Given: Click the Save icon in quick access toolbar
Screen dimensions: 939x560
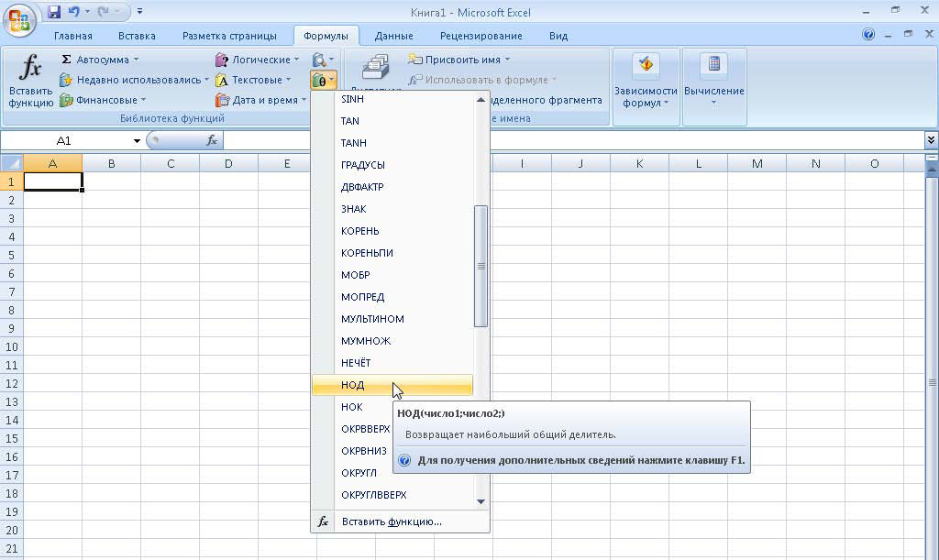Looking at the screenshot, I should pyautogui.click(x=54, y=13).
